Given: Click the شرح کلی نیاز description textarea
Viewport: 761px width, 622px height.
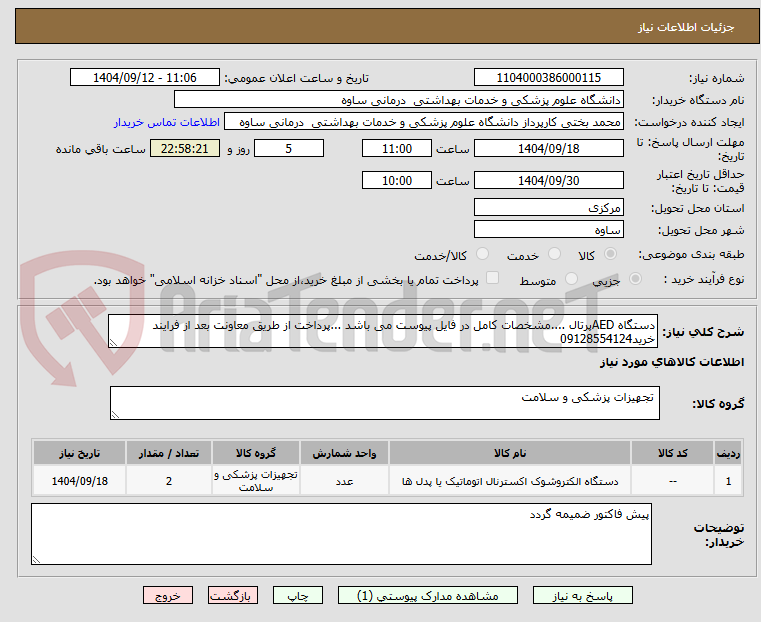Looking at the screenshot, I should (383, 331).
